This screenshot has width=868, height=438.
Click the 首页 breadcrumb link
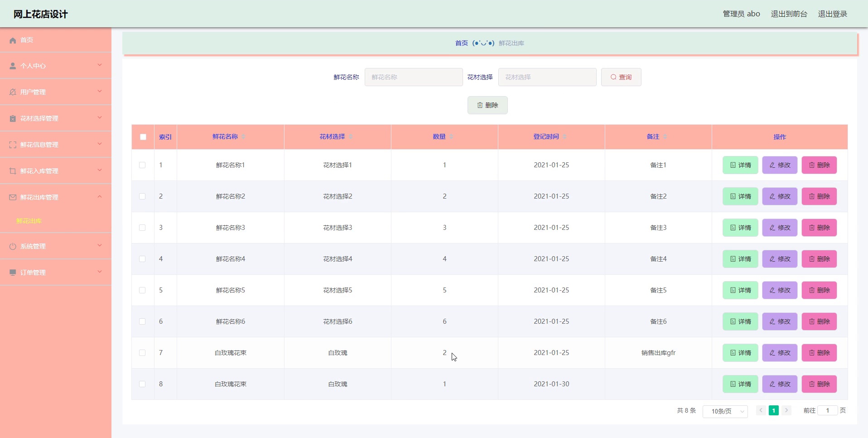[x=461, y=43]
